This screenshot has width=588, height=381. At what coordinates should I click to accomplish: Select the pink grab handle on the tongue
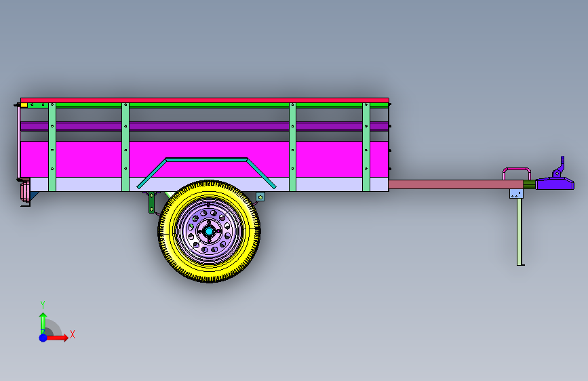pyautogui.click(x=517, y=174)
